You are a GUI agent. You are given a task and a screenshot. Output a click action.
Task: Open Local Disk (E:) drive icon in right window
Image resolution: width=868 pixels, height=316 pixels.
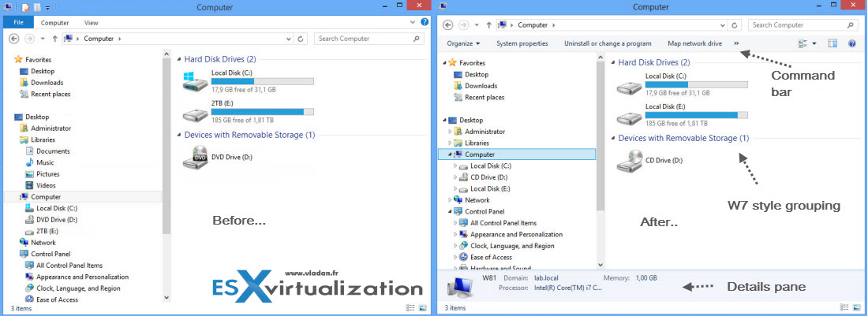tap(630, 117)
